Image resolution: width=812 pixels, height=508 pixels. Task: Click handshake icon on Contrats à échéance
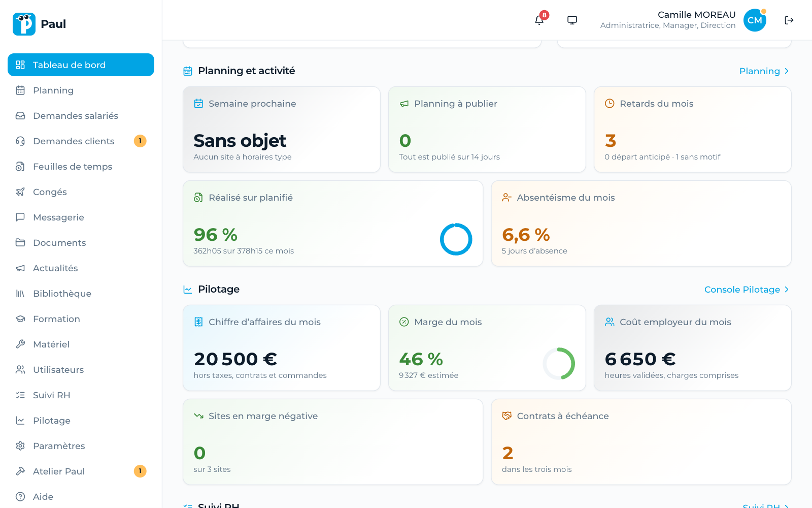pyautogui.click(x=506, y=416)
